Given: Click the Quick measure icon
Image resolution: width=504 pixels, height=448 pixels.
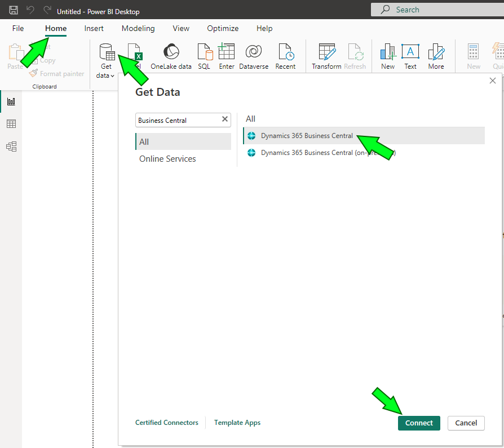Looking at the screenshot, I should point(498,52).
